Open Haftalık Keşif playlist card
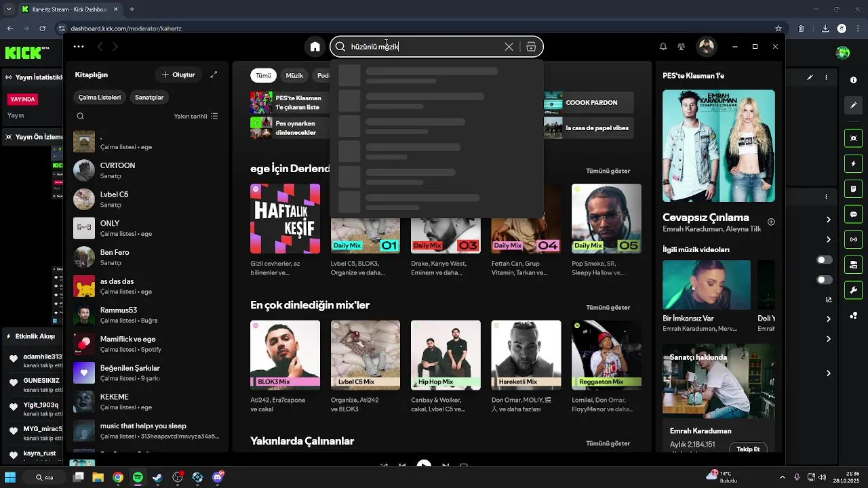 click(285, 230)
